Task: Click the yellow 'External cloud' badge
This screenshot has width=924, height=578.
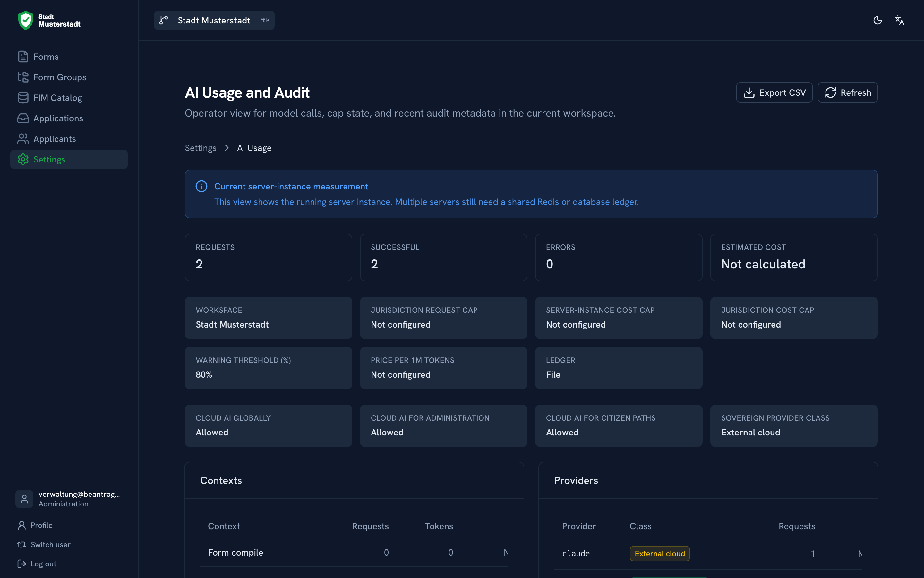Action: 660,554
